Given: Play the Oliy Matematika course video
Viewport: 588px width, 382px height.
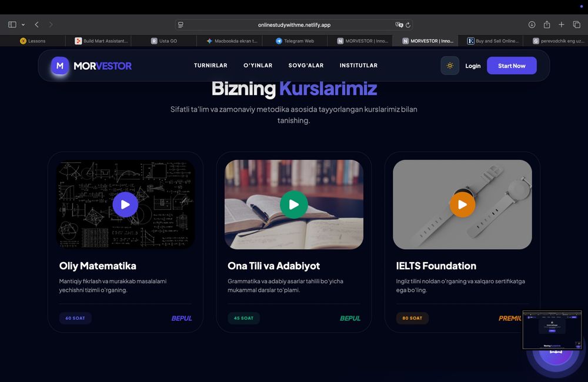Looking at the screenshot, I should (125, 205).
